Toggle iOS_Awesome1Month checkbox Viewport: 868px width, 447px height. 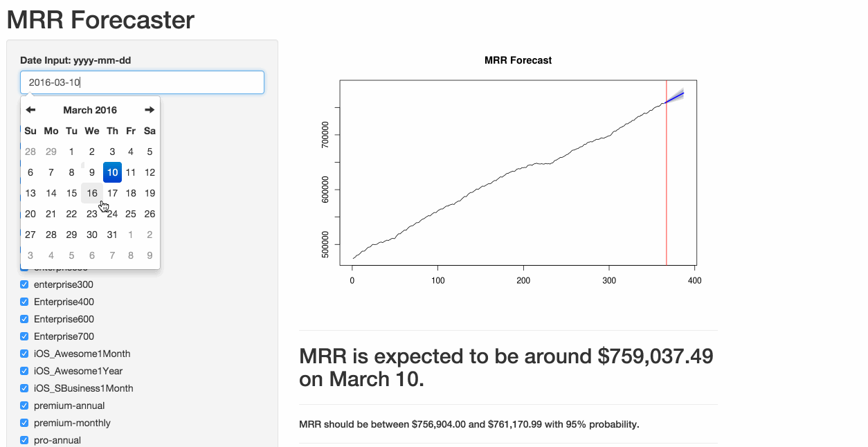coord(24,354)
